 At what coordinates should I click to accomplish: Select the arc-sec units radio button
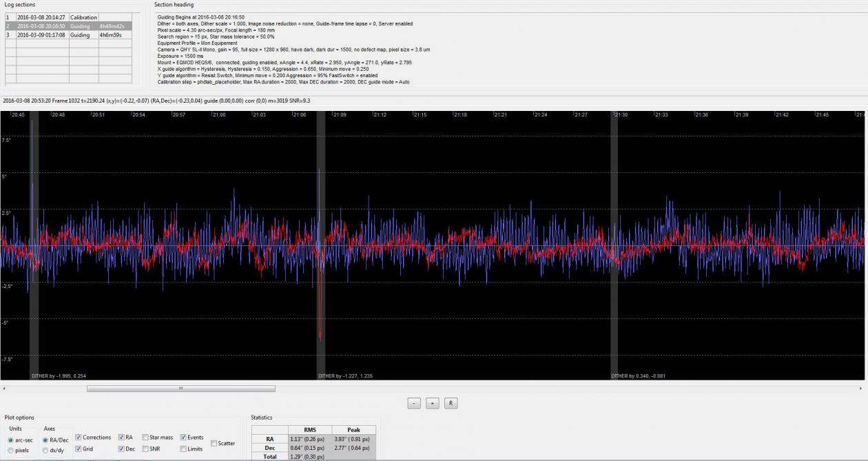click(11, 440)
